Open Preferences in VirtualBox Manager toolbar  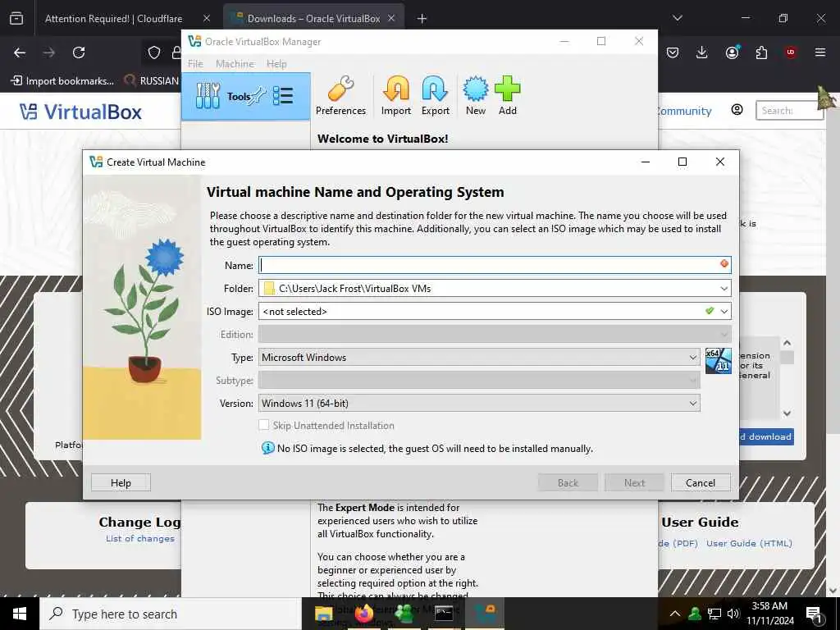pyautogui.click(x=340, y=96)
